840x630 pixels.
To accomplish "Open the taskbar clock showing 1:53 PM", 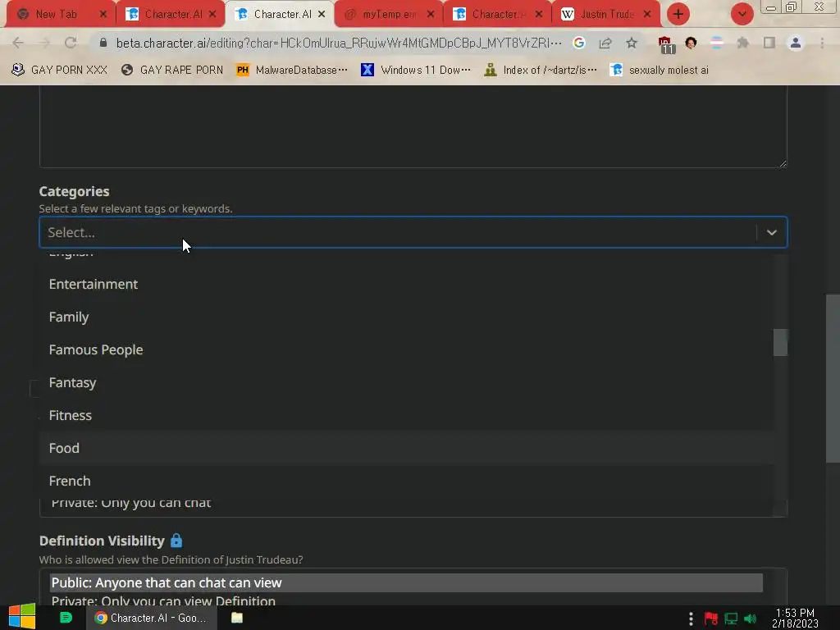I will (795, 618).
